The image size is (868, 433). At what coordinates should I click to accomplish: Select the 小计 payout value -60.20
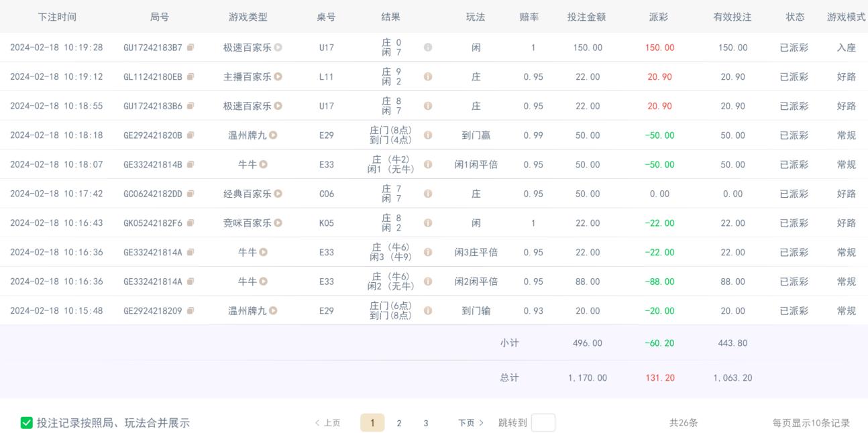[x=659, y=343]
